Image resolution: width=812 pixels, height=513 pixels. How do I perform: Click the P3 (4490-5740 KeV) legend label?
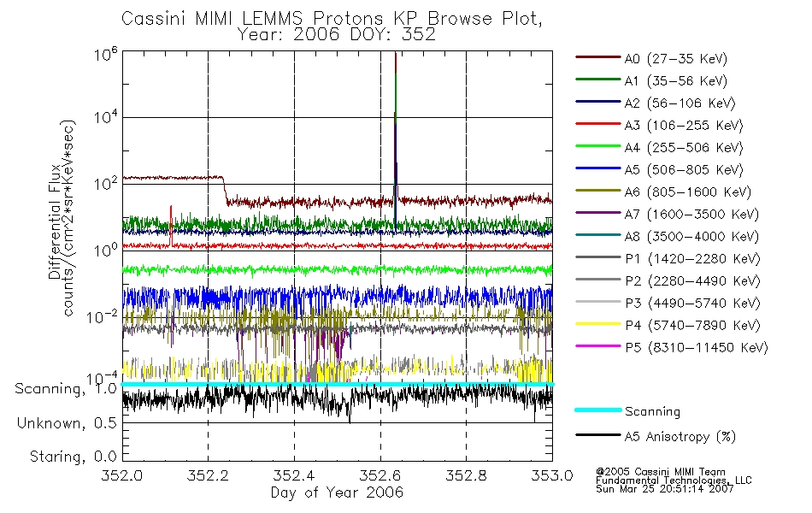click(x=692, y=304)
